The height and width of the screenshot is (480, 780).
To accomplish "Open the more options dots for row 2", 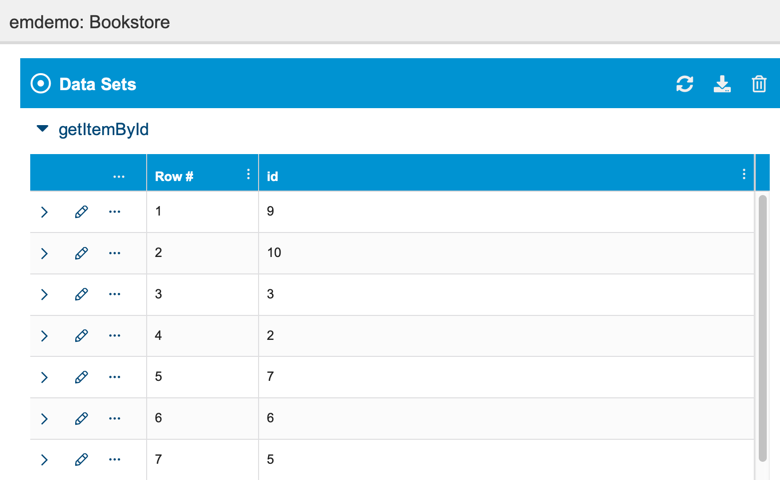I will 114,253.
